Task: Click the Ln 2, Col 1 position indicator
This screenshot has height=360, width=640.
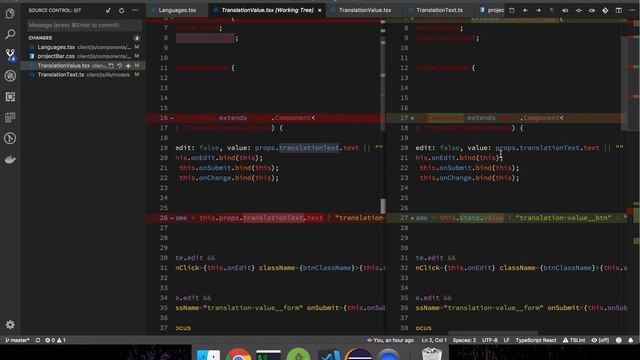Action: coord(434,340)
